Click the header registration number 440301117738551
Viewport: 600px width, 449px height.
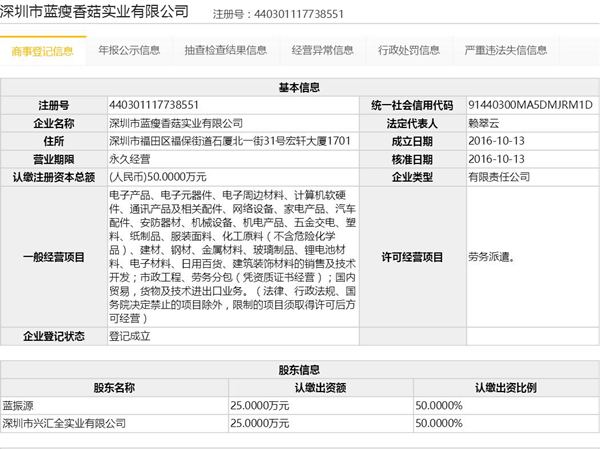coord(299,15)
